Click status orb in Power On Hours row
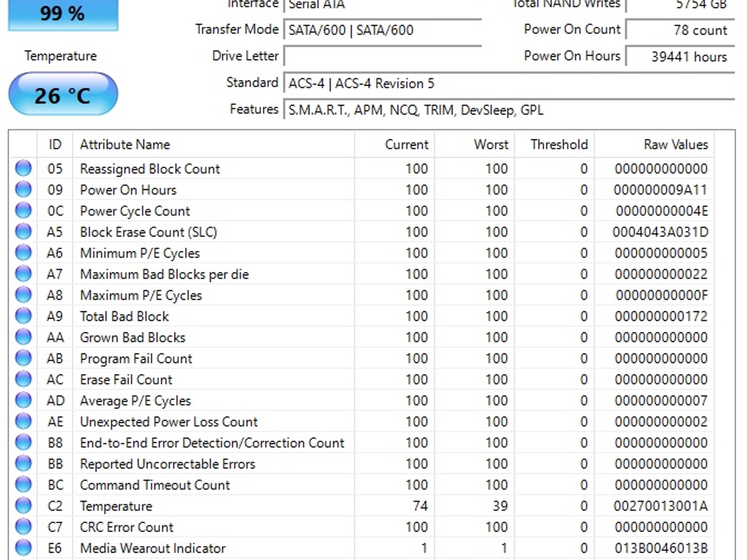The height and width of the screenshot is (560, 747). coord(23,190)
